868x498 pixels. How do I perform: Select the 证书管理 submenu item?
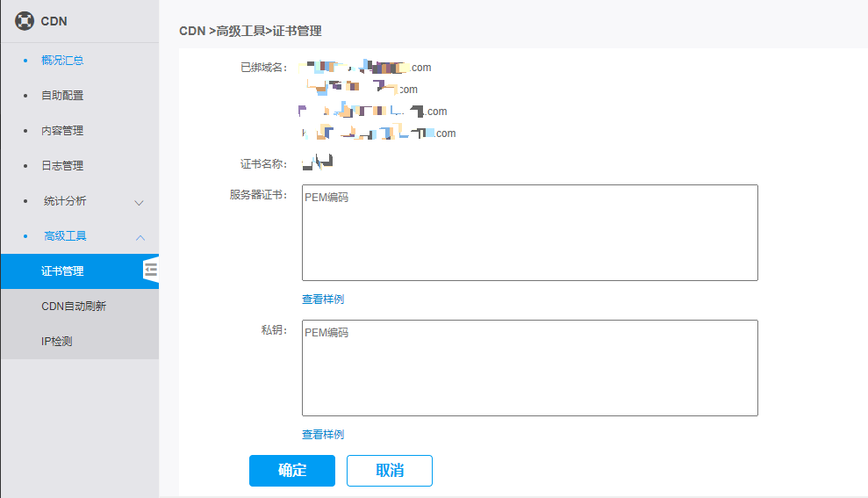62,271
